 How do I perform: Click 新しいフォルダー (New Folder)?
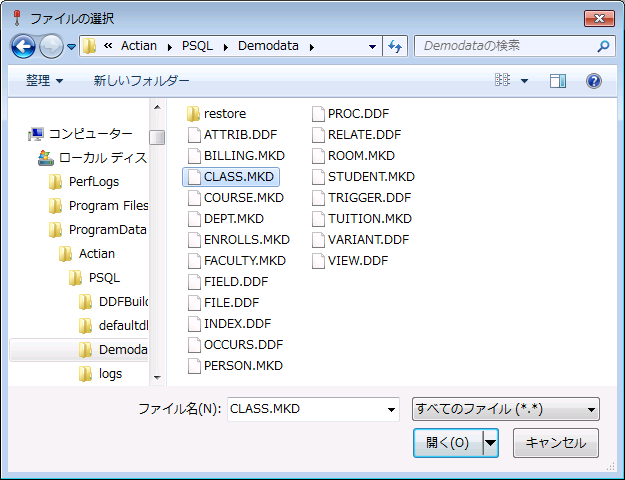pos(141,81)
